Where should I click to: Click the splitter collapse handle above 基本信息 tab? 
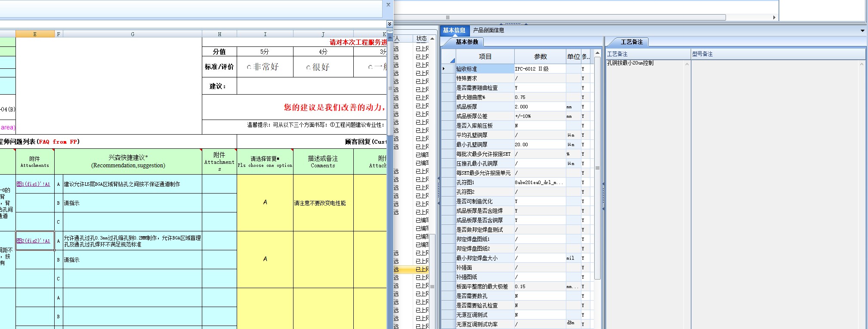tap(513, 24)
